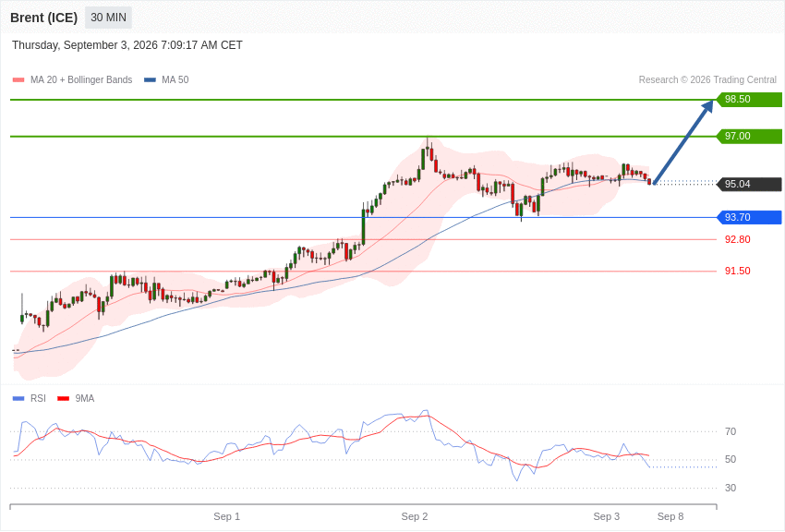Click the Sep 2 date axis marker
The height and width of the screenshot is (532, 785).
(x=415, y=516)
